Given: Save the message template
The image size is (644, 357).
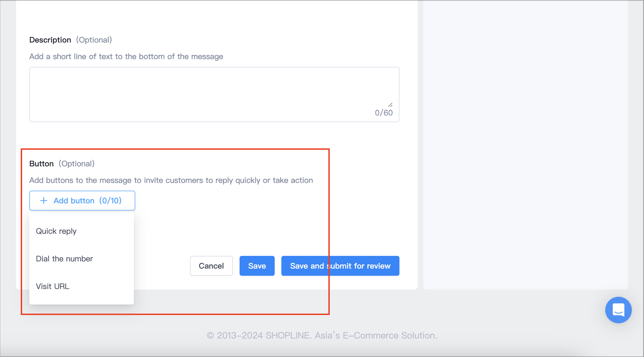Looking at the screenshot, I should [257, 266].
